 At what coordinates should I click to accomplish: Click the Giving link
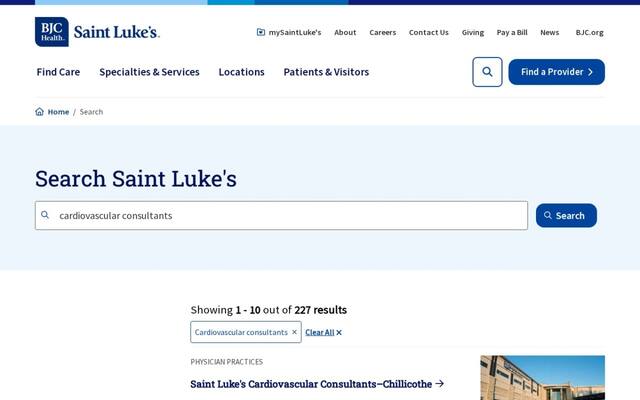(x=473, y=32)
